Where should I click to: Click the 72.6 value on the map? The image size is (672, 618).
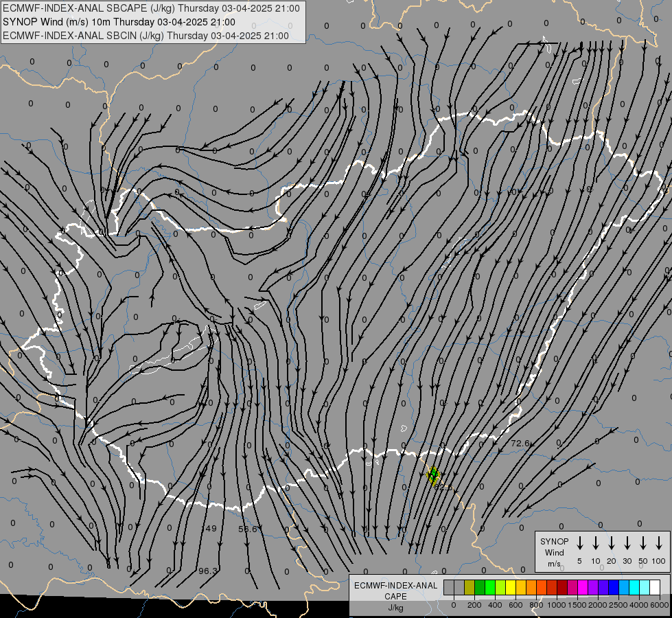coord(520,443)
